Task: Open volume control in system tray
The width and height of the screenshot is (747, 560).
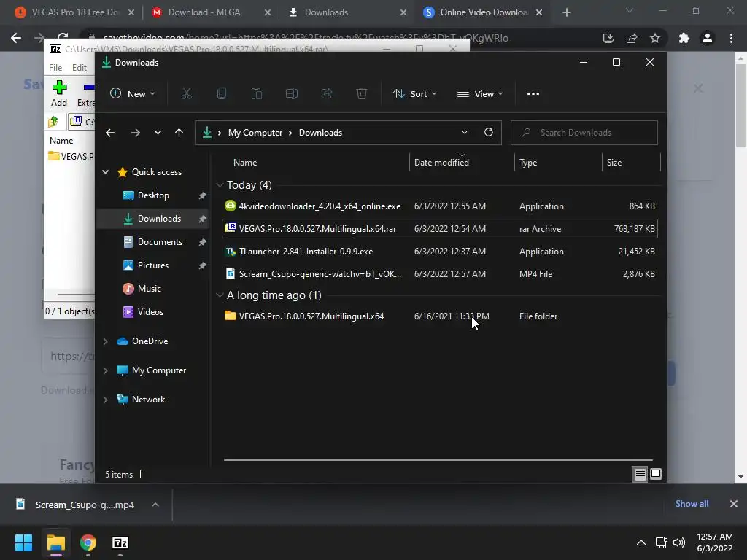Action: [x=679, y=542]
